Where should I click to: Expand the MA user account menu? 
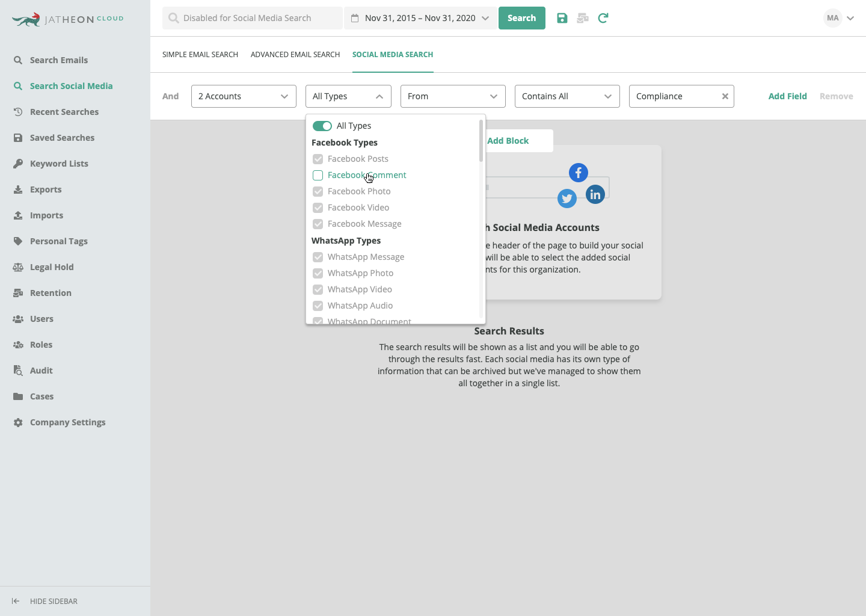[850, 18]
